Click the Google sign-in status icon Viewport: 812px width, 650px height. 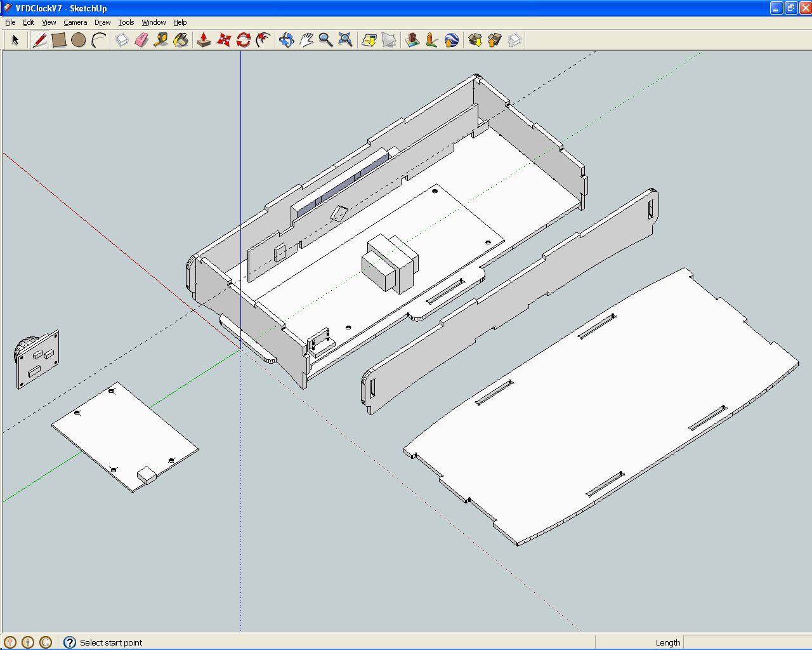tap(46, 642)
